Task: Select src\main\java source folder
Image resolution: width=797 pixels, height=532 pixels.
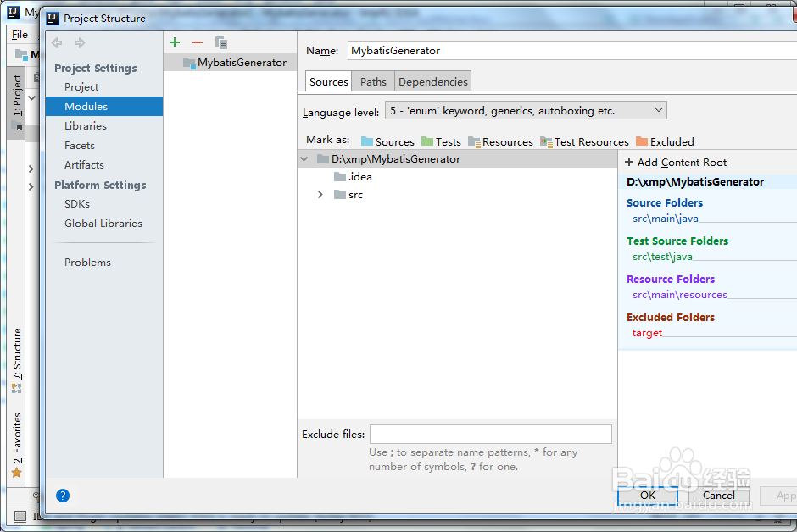Action: (x=666, y=219)
